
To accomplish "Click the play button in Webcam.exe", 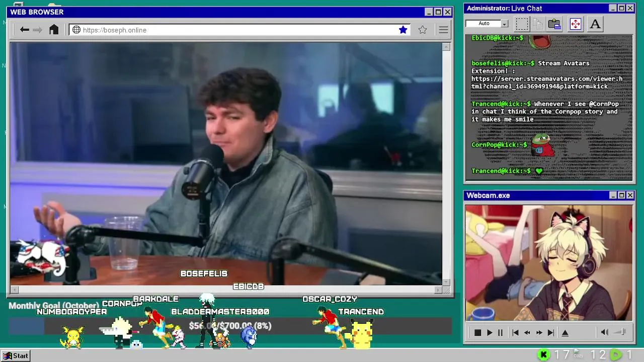I will coord(489,332).
